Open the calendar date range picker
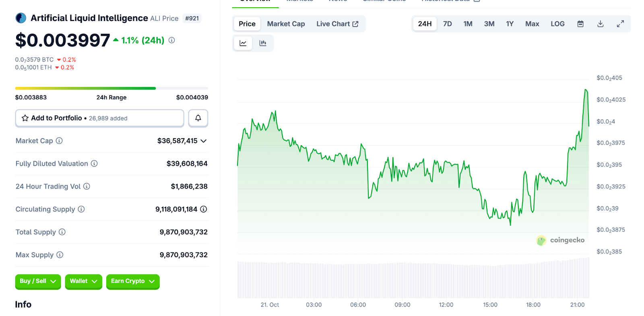The width and height of the screenshot is (644, 316). 580,24
